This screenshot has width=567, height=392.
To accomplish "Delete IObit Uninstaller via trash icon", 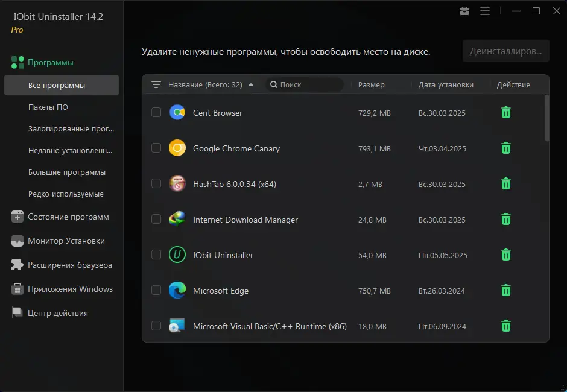I will [505, 254].
